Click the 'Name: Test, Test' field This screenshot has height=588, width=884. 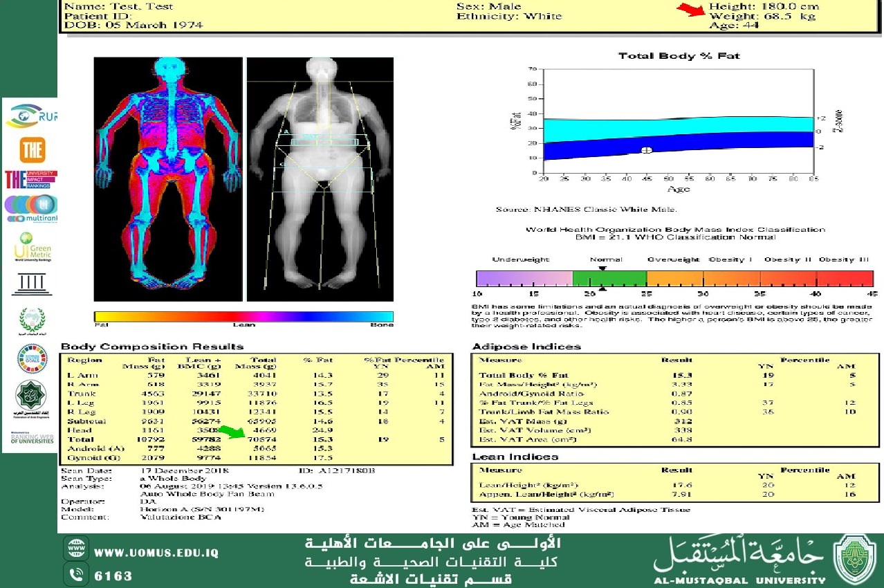[118, 6]
